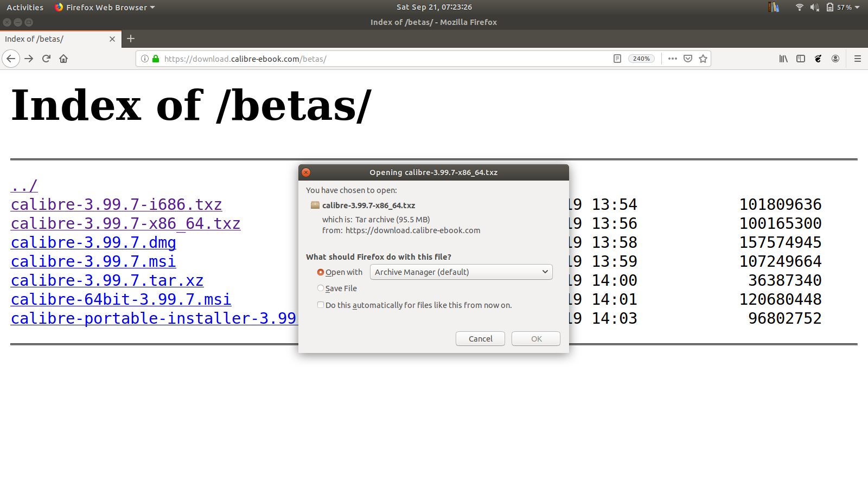Download calibre-3.99.7-x86_64.txz link

(x=126, y=223)
